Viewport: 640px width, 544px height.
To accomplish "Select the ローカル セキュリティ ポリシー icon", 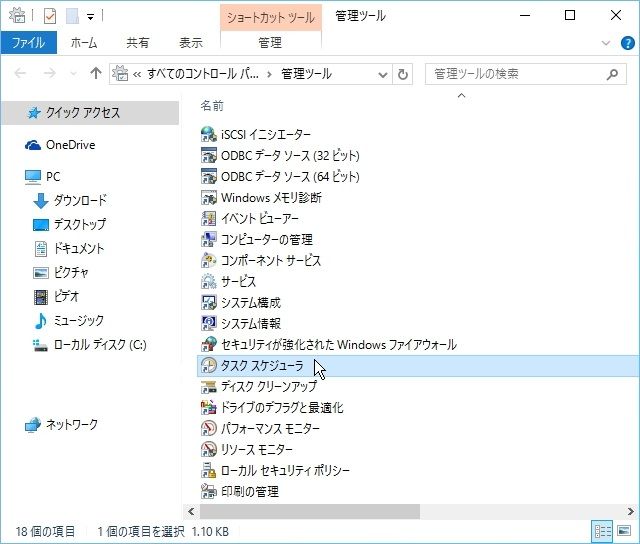I will tap(209, 471).
